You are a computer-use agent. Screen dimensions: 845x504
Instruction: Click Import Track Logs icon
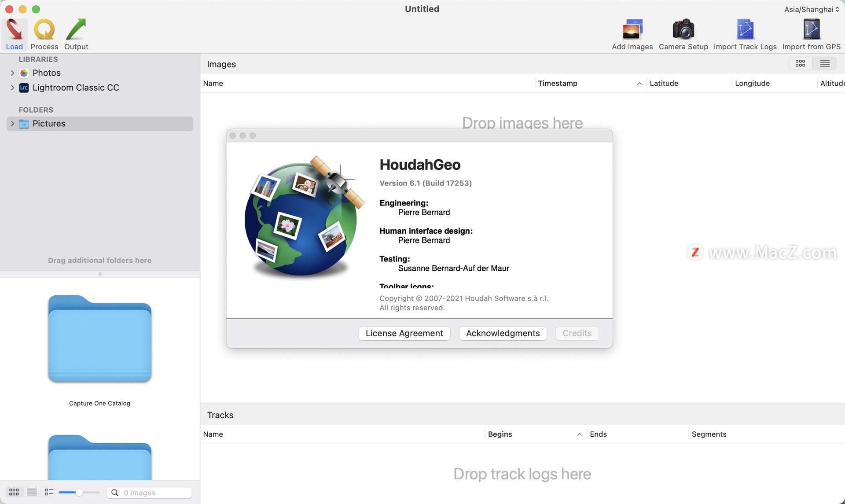pos(745,30)
